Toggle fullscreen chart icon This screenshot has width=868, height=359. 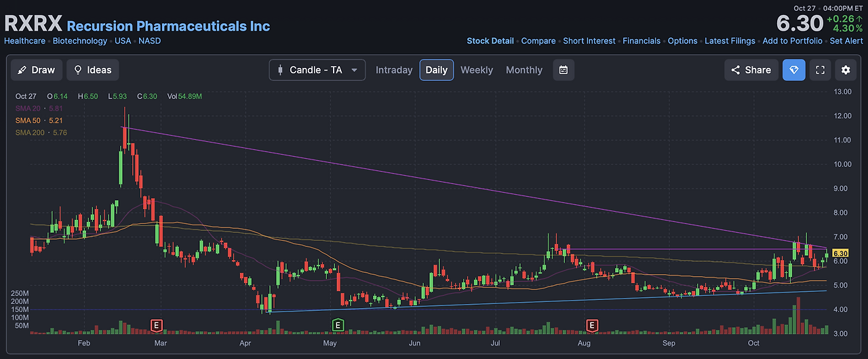click(820, 70)
